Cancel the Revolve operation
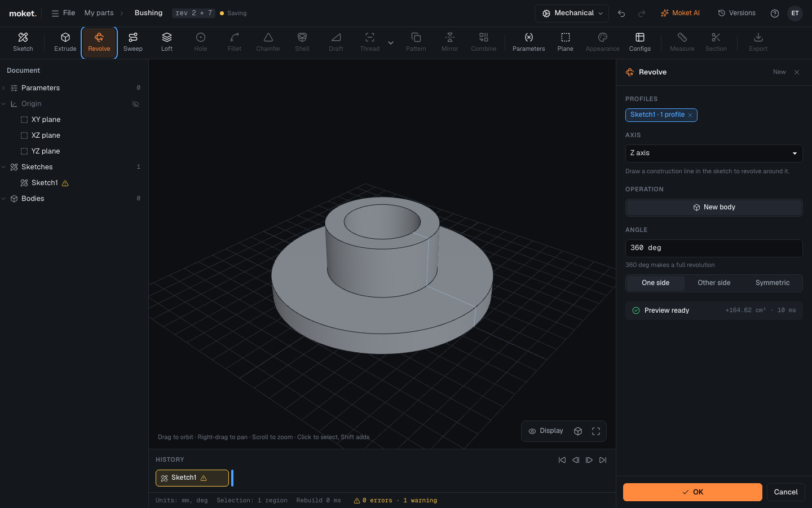Viewport: 812px width, 508px height. click(786, 492)
